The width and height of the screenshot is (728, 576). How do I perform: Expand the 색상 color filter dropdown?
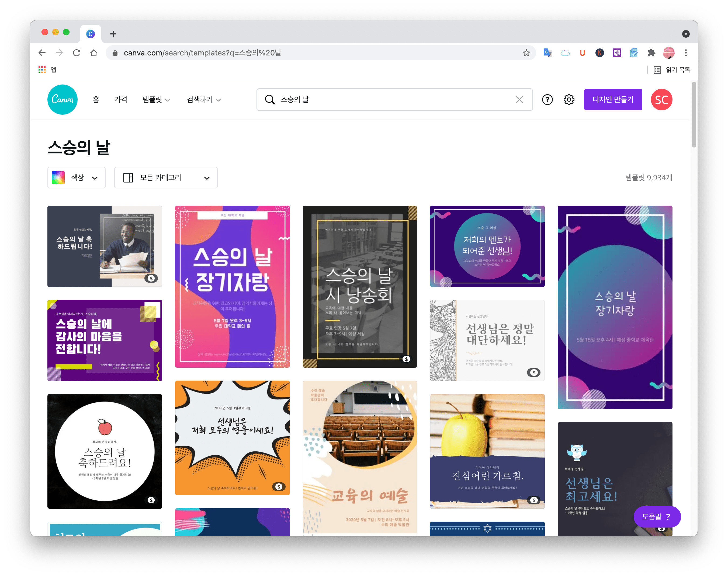coord(76,178)
